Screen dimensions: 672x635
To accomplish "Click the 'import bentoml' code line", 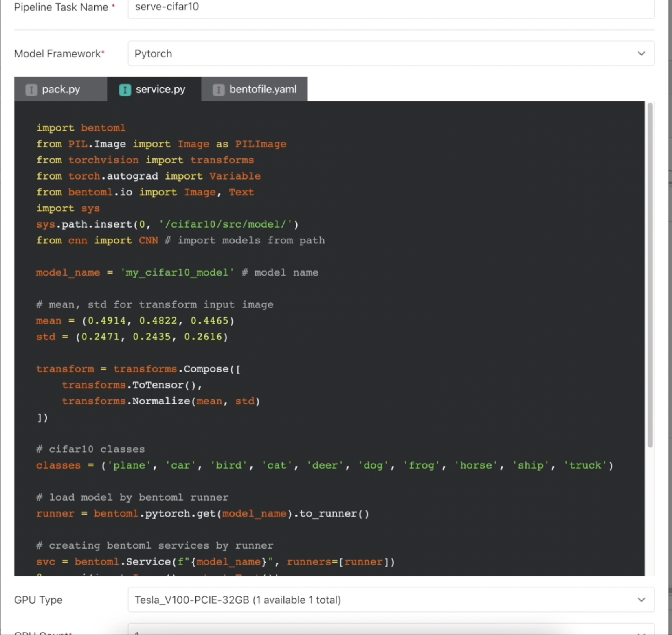I will (x=81, y=128).
